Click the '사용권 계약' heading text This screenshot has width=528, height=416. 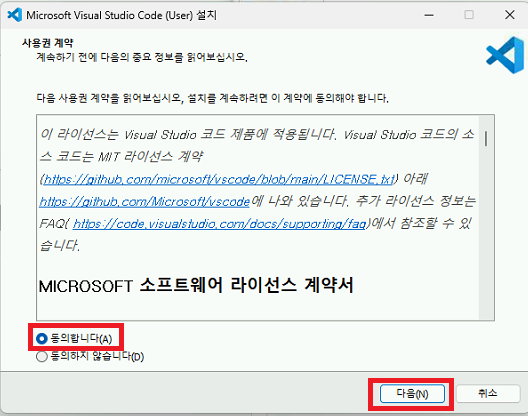[47, 43]
